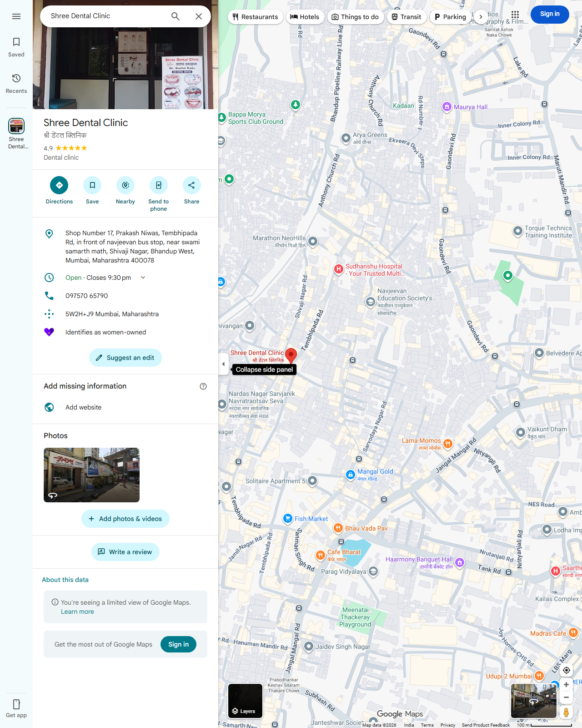Image resolution: width=582 pixels, height=728 pixels.
Task: Open Privacy link in footer
Action: tap(448, 725)
